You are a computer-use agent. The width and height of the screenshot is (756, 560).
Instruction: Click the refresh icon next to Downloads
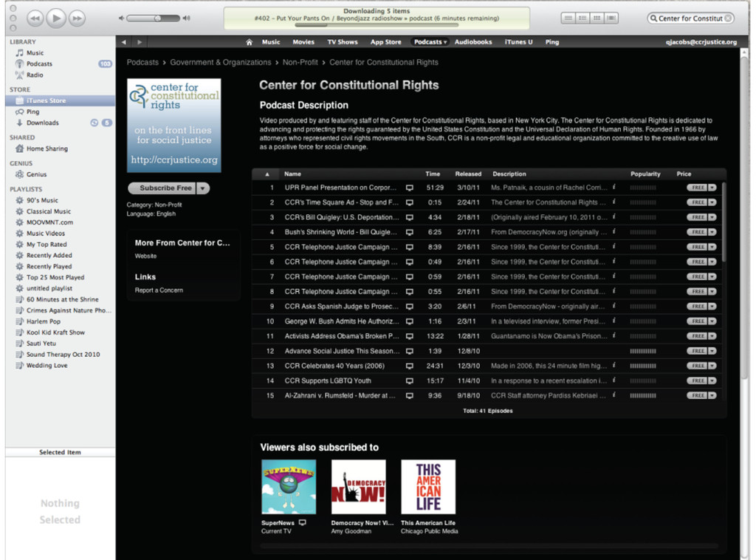click(94, 123)
